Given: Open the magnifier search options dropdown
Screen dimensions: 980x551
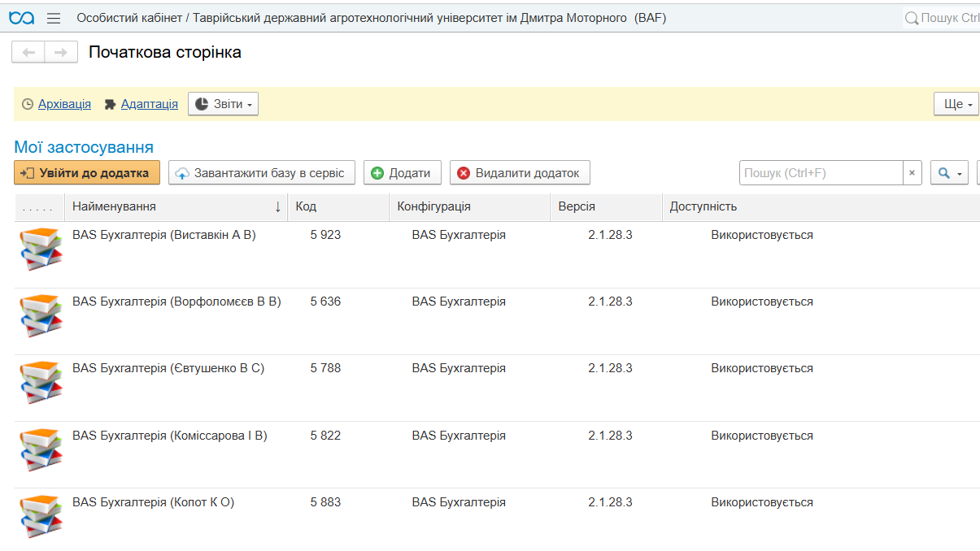Looking at the screenshot, I should (x=948, y=173).
